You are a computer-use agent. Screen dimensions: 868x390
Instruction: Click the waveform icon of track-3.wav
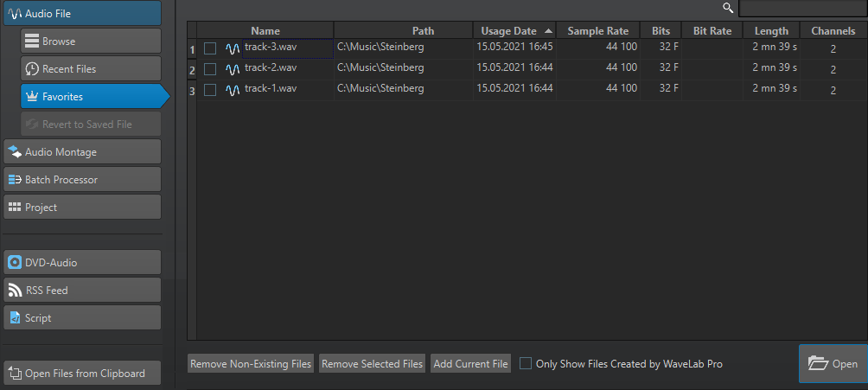[x=233, y=48]
